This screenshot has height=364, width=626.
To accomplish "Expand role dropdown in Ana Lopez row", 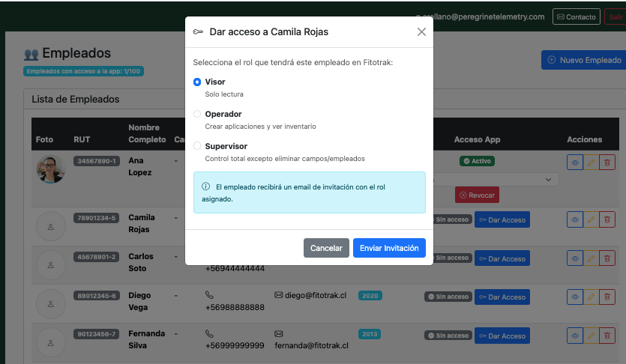I will pyautogui.click(x=496, y=180).
